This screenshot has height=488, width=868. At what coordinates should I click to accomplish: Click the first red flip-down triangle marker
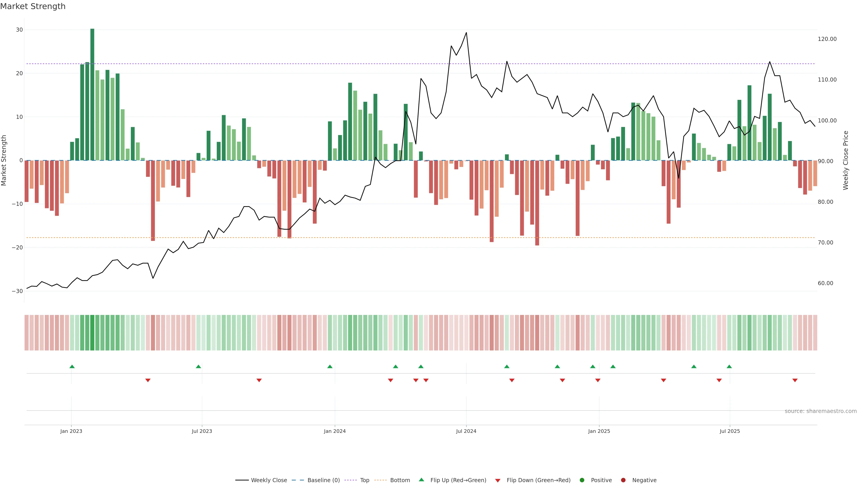pos(148,380)
